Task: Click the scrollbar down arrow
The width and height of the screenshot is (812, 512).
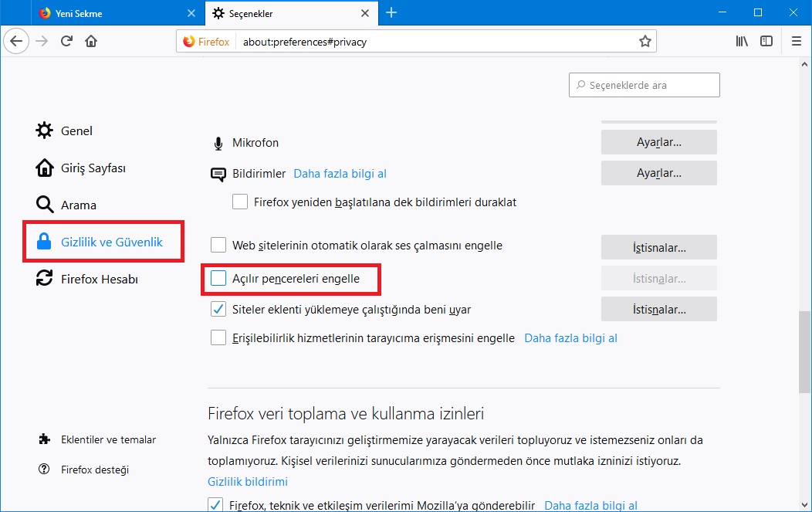Action: click(804, 505)
